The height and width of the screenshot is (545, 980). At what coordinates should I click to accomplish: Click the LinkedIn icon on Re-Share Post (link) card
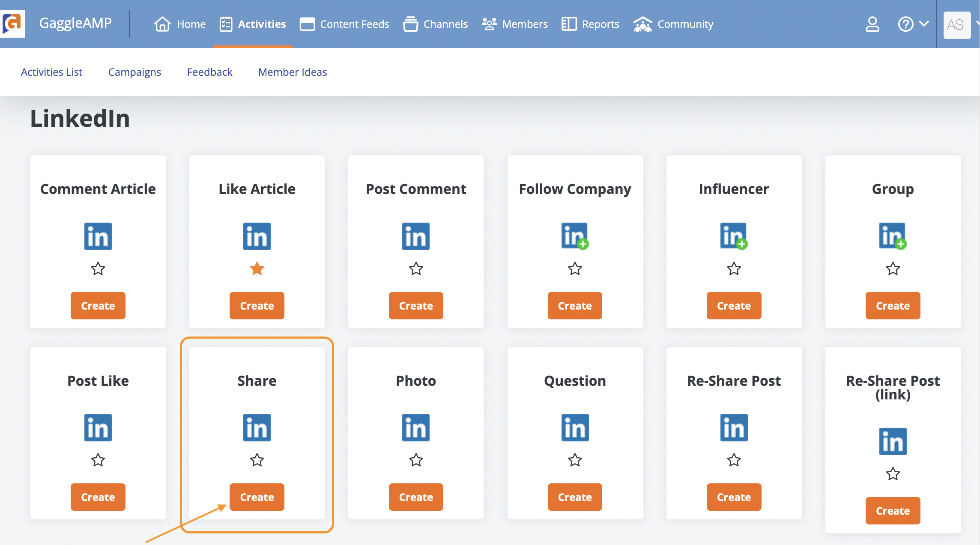click(893, 441)
